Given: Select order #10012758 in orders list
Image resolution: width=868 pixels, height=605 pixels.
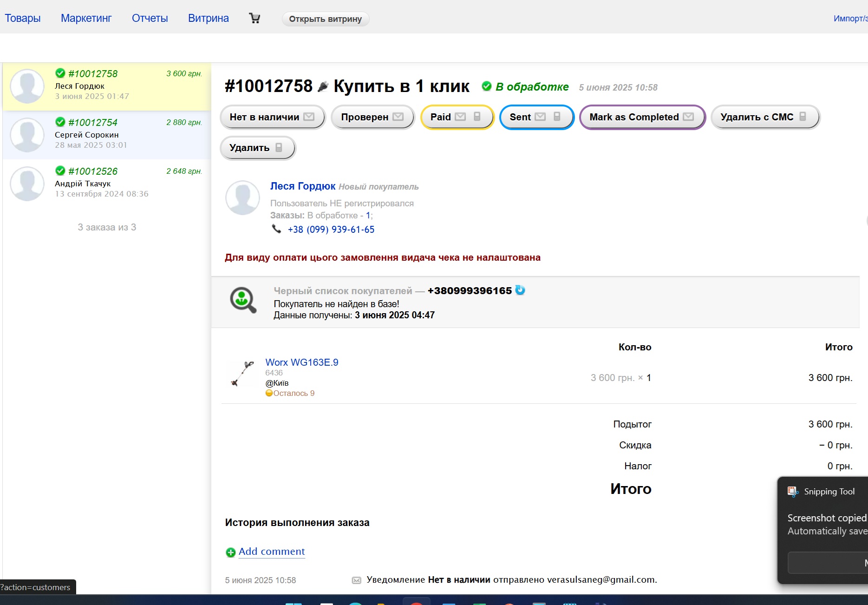Looking at the screenshot, I should click(x=107, y=86).
